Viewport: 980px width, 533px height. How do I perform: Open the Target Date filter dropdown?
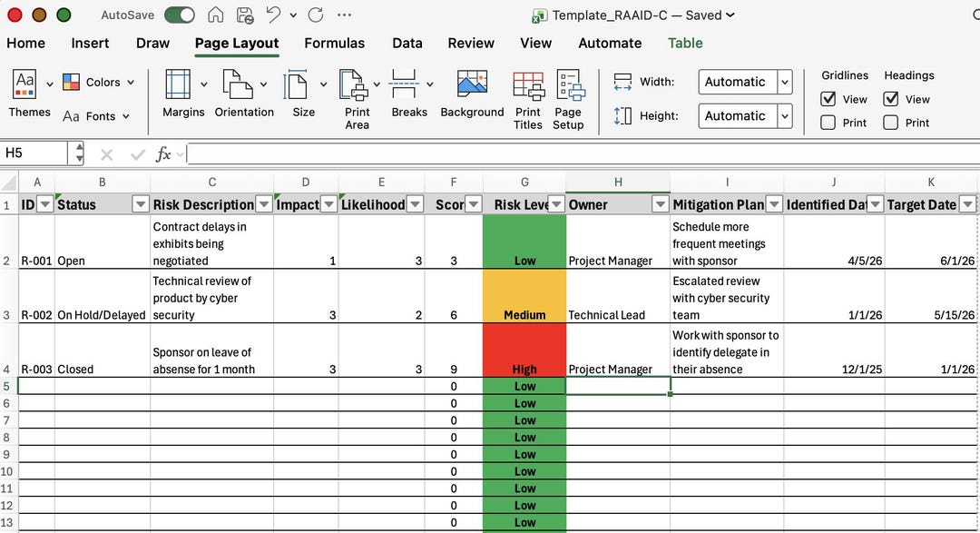[967, 204]
